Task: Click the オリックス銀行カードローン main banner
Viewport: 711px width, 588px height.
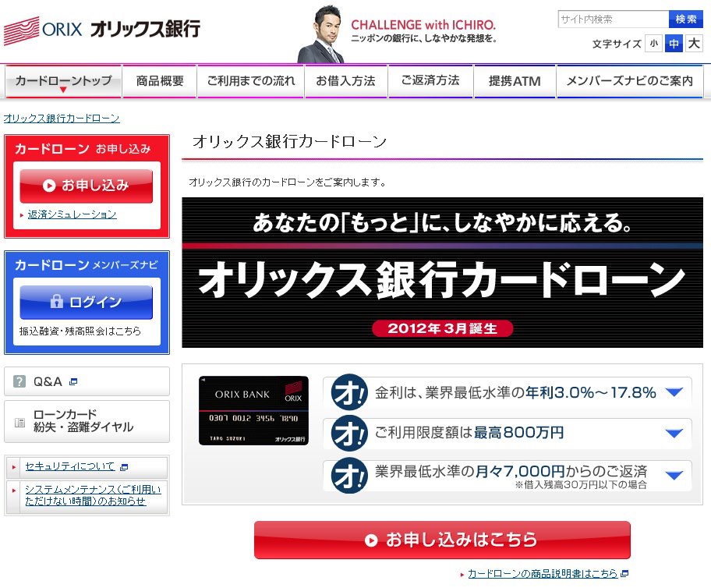Action: click(442, 273)
